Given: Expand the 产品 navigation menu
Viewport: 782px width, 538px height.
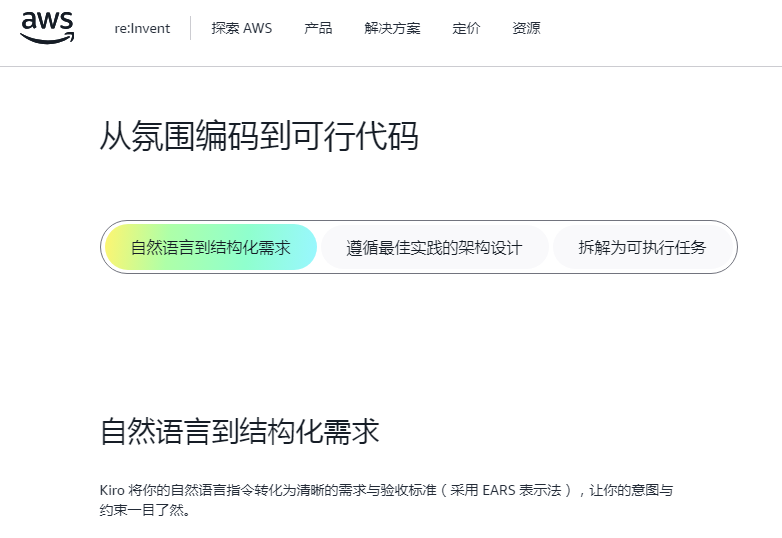Looking at the screenshot, I should (318, 28).
